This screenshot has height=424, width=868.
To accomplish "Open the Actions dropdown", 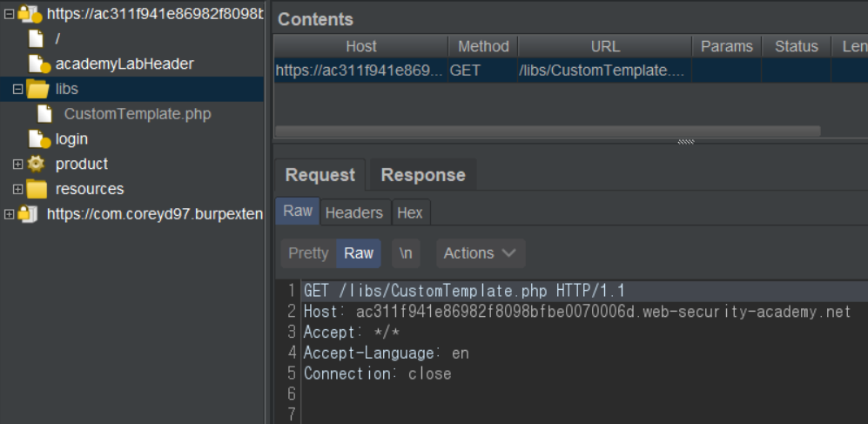I will [x=480, y=253].
